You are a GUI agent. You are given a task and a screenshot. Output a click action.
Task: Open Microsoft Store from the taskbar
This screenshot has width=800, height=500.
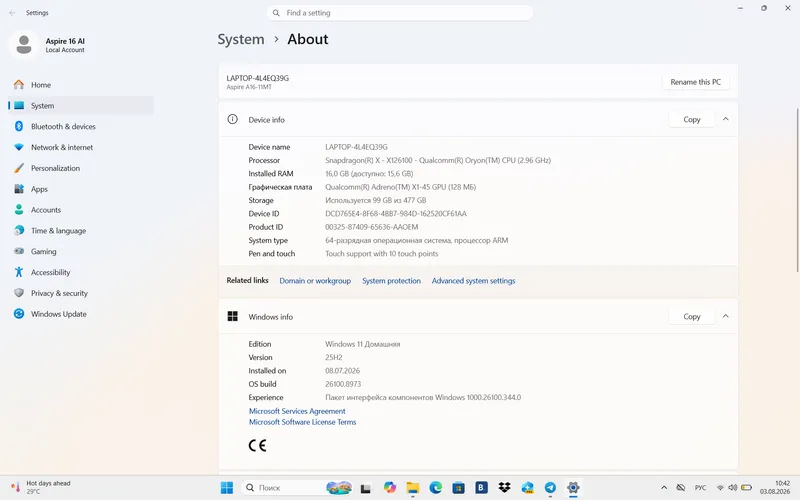tap(458, 488)
